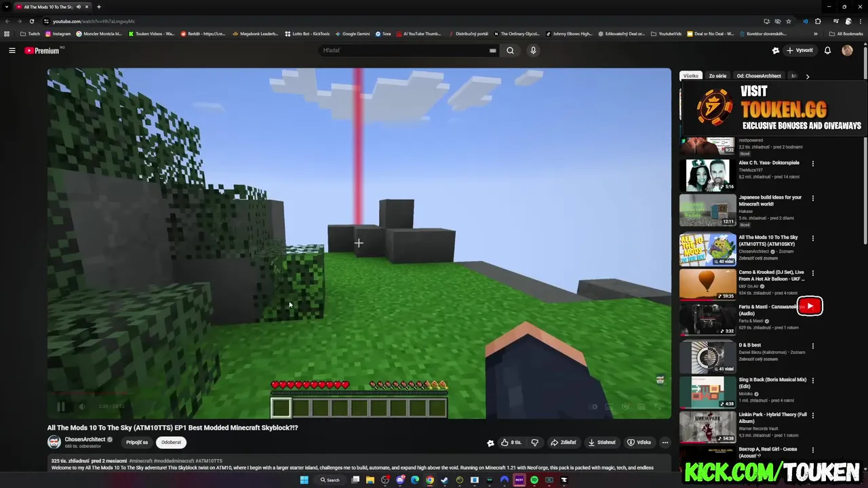The height and width of the screenshot is (488, 868).
Task: Start voice search with microphone icon
Action: pos(533,50)
